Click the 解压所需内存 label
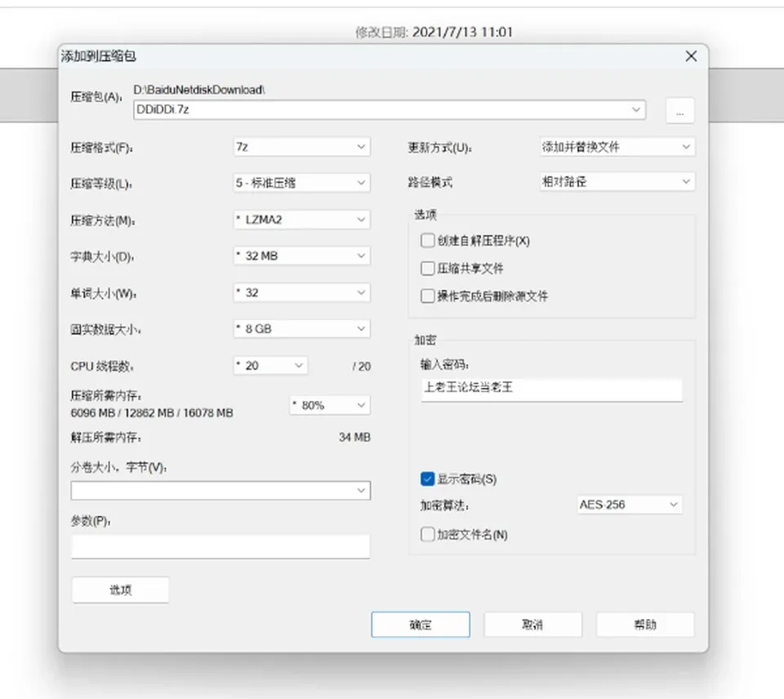784x699 pixels. tap(106, 438)
